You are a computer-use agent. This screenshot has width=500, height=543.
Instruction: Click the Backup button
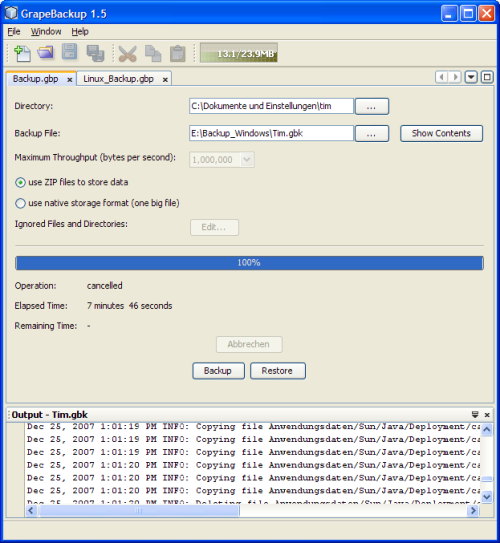218,371
